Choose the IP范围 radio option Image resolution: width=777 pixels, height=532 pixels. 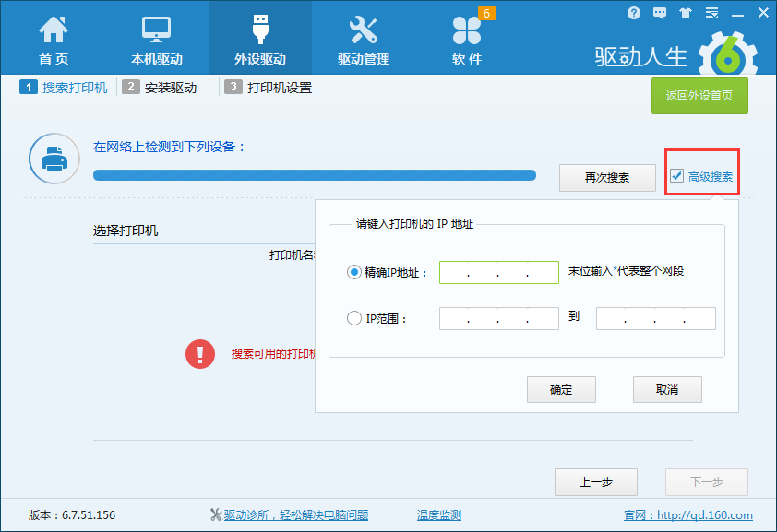coord(353,317)
